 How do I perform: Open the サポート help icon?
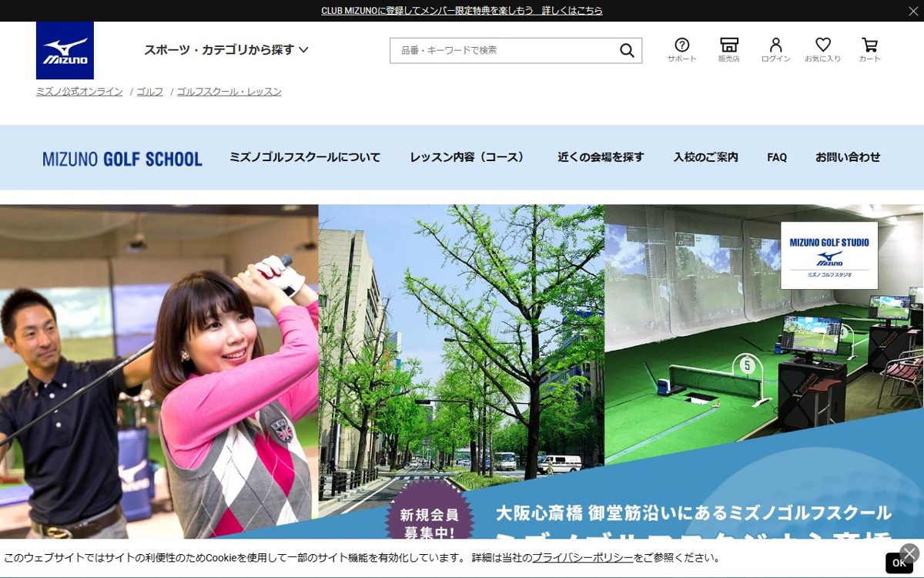click(681, 50)
